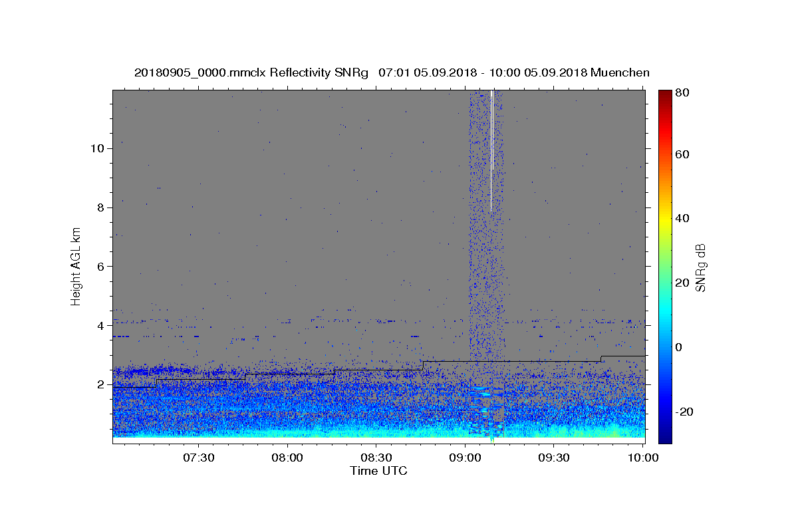The height and width of the screenshot is (532, 798).
Task: Click the height tick label 8
Action: click(x=100, y=207)
